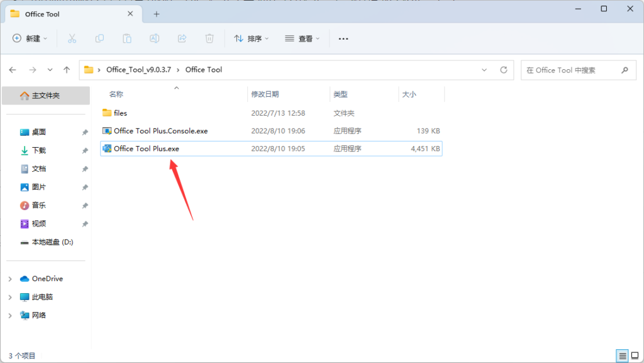The image size is (644, 363).
Task: Go back with the left arrow
Action: pyautogui.click(x=13, y=70)
